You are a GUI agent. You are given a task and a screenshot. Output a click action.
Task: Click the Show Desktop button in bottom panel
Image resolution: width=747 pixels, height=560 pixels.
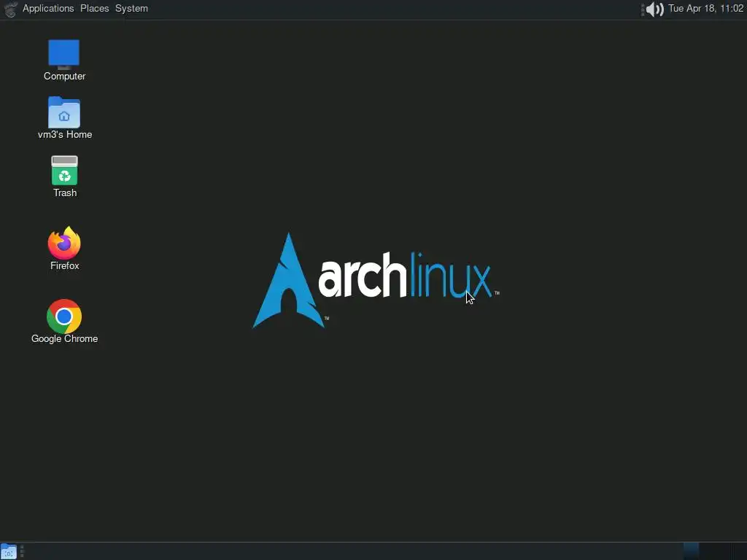pos(9,551)
